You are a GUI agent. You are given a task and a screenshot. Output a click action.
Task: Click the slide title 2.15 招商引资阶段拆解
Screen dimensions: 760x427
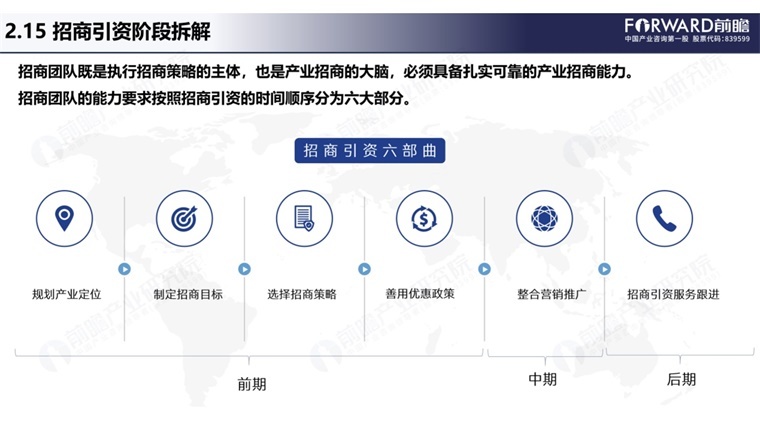point(108,32)
